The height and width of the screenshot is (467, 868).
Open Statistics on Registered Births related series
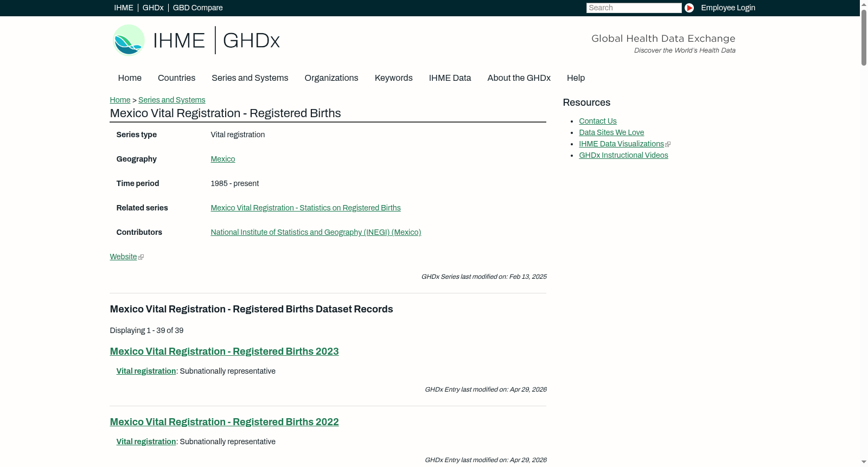tap(306, 208)
